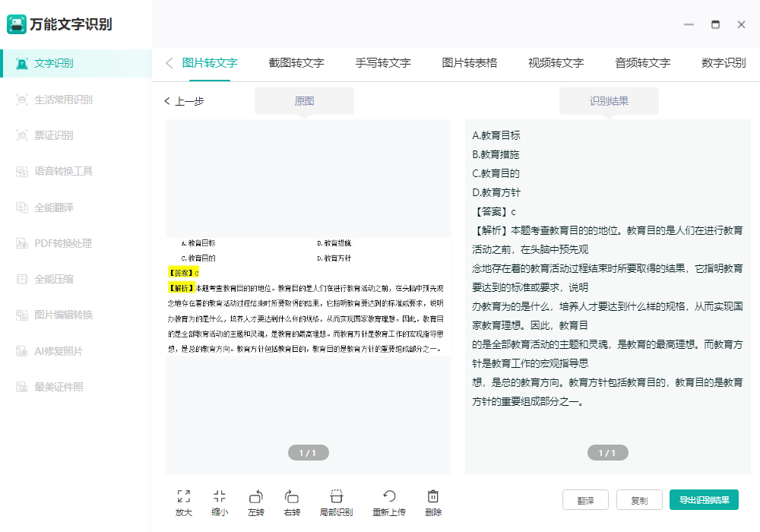This screenshot has height=532, width=760.
Task: Minimize the application window
Action: (689, 25)
